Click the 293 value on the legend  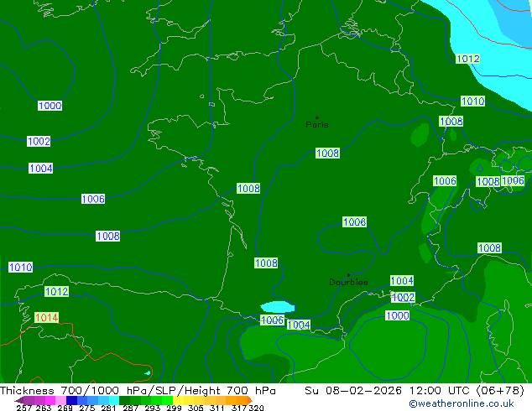[x=153, y=408]
